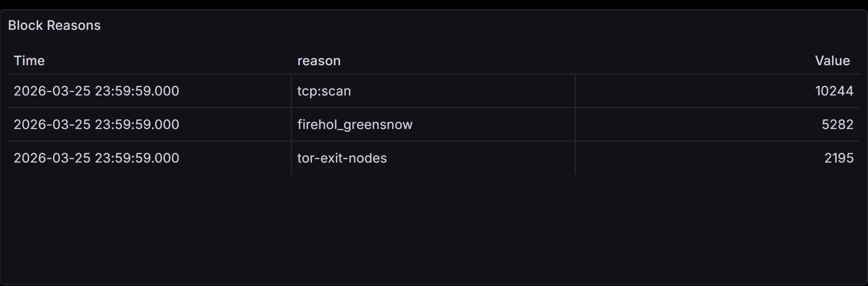Select the timestamp cell in firehol_greensnow row
This screenshot has width=868, height=286.
pos(149,124)
